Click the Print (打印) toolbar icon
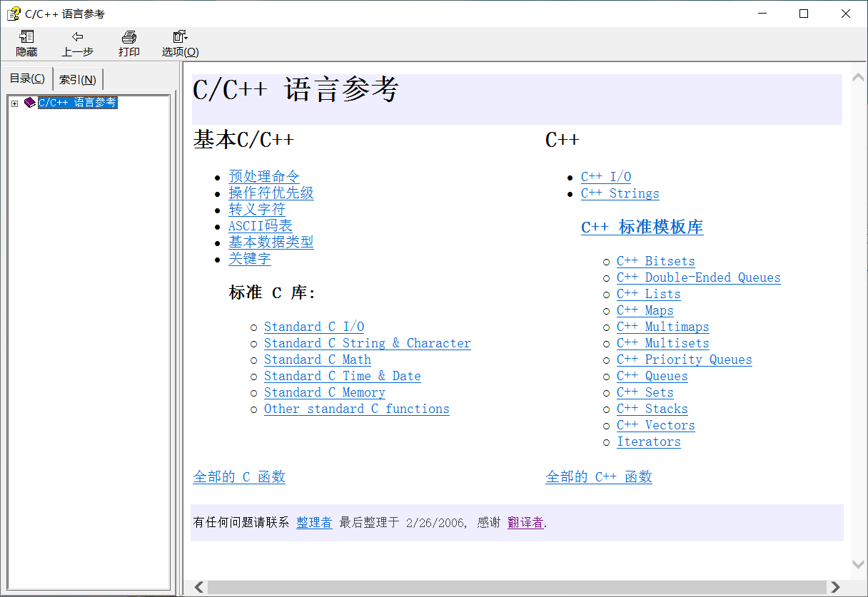The height and width of the screenshot is (597, 868). point(128,42)
